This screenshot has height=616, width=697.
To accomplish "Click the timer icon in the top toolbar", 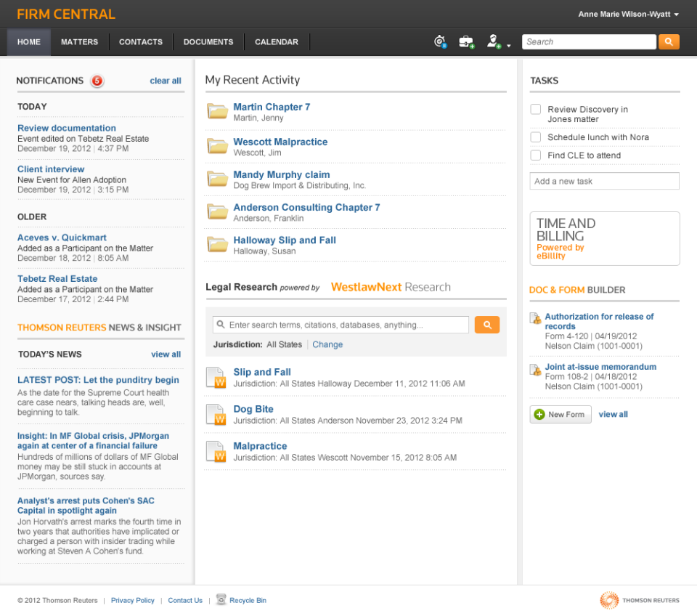I will coord(440,42).
